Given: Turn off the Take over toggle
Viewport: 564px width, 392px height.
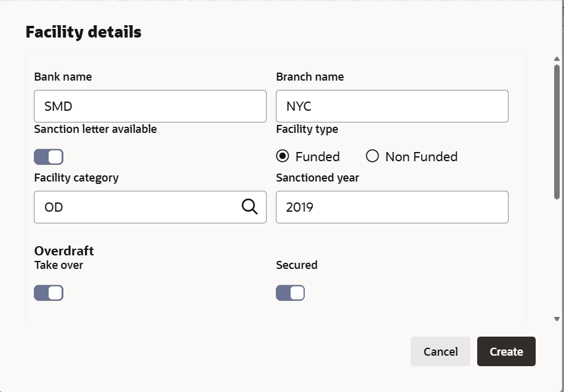Looking at the screenshot, I should pyautogui.click(x=49, y=293).
